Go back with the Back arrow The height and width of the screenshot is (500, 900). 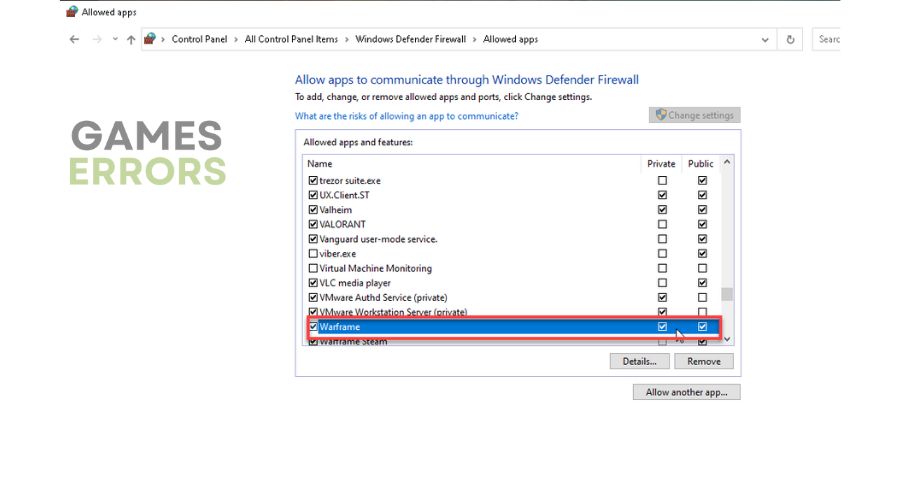74,39
